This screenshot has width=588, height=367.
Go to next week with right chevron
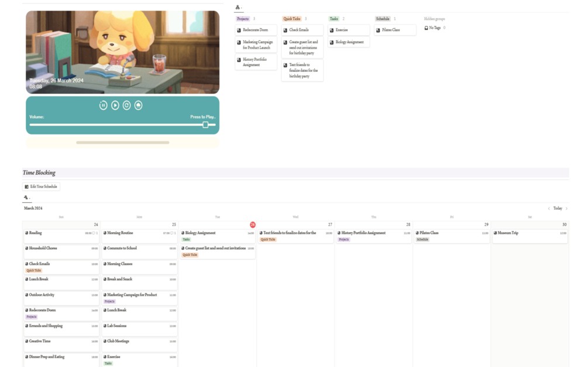click(566, 209)
